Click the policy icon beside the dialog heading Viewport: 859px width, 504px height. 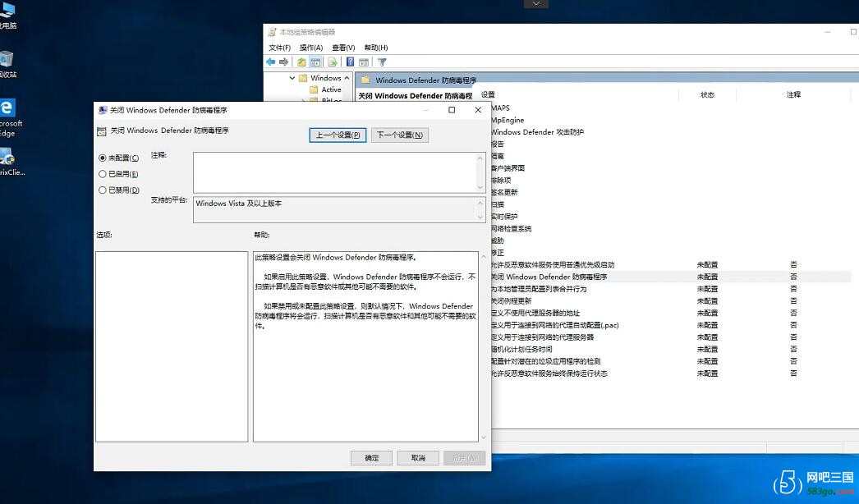click(x=101, y=131)
